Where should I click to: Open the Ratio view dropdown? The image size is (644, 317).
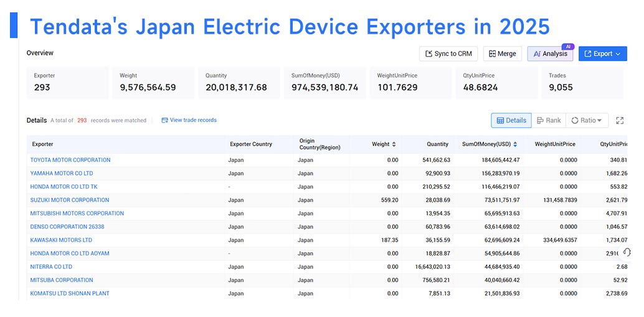point(587,120)
